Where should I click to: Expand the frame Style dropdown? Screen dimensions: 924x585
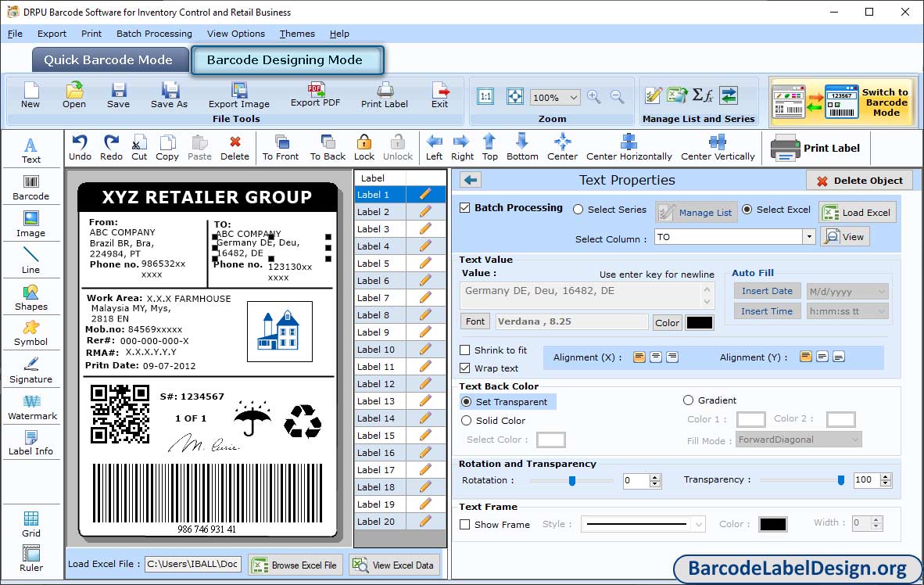[698, 524]
